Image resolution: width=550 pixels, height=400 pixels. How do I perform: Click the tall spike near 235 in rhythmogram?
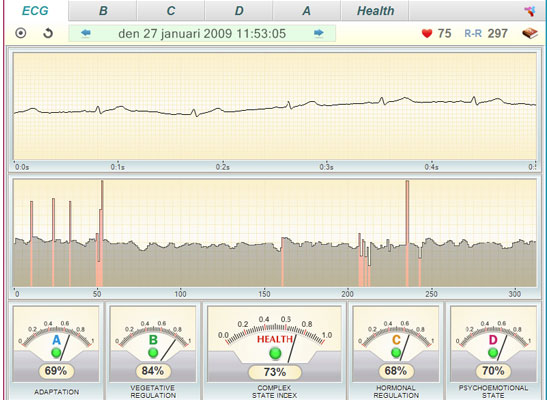point(407,233)
